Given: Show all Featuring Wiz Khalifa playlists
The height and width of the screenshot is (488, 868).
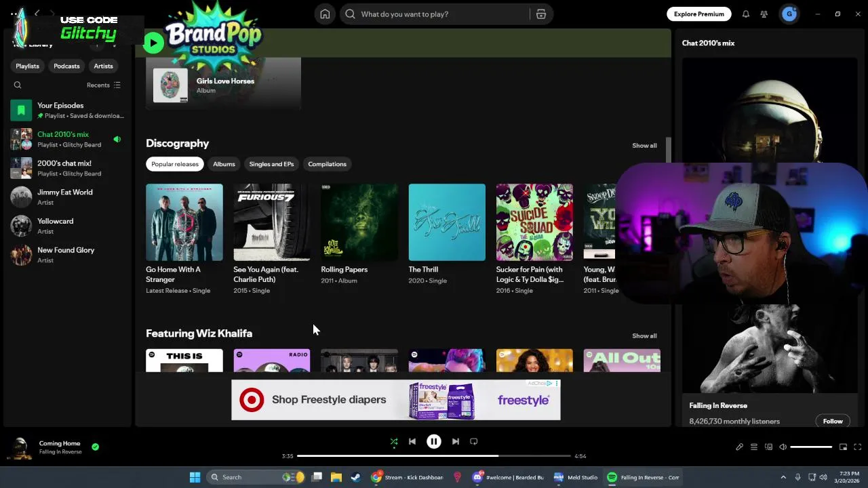Looking at the screenshot, I should [x=644, y=336].
